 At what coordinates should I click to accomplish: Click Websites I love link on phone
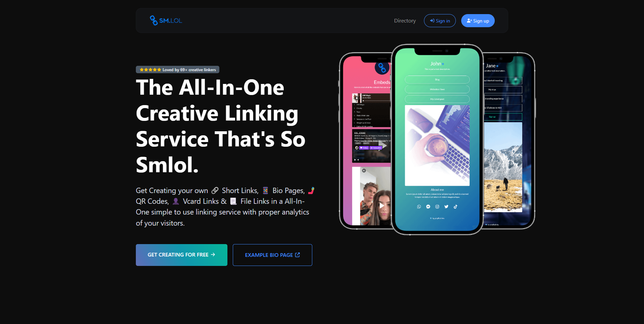(x=437, y=89)
